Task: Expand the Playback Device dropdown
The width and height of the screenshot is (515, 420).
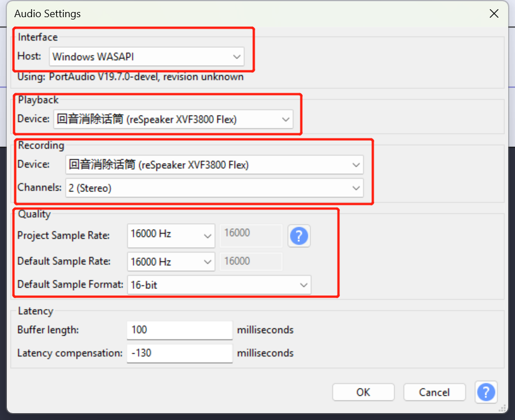Action: tap(173, 120)
